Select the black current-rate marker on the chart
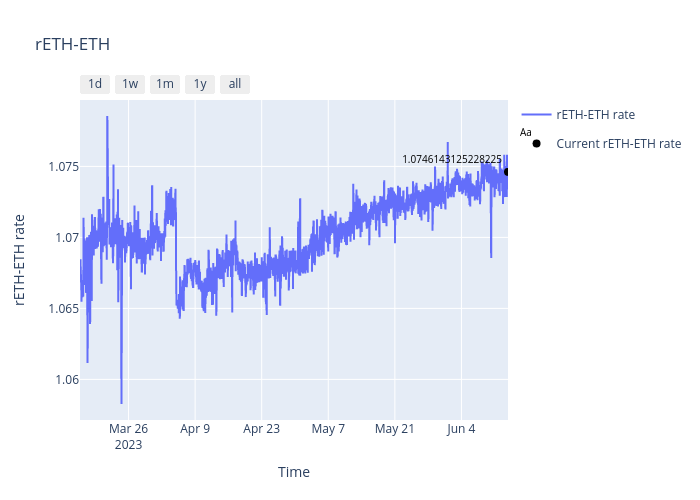The width and height of the screenshot is (700, 500). [x=507, y=171]
